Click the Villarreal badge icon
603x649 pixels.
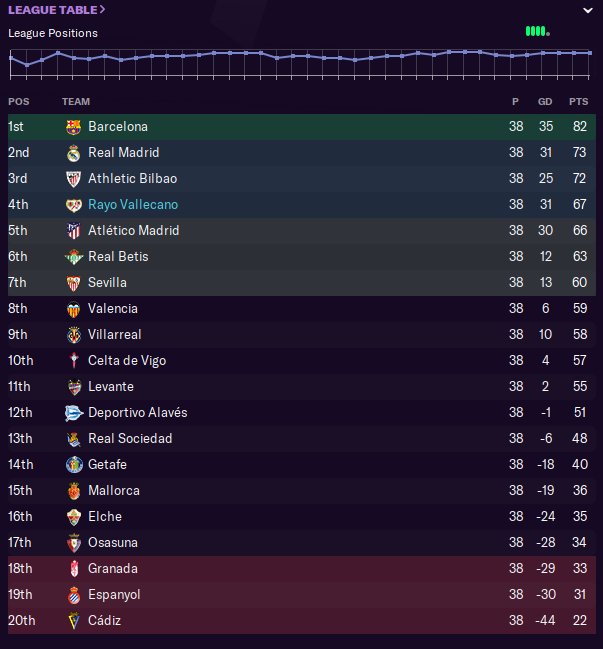pos(73,335)
